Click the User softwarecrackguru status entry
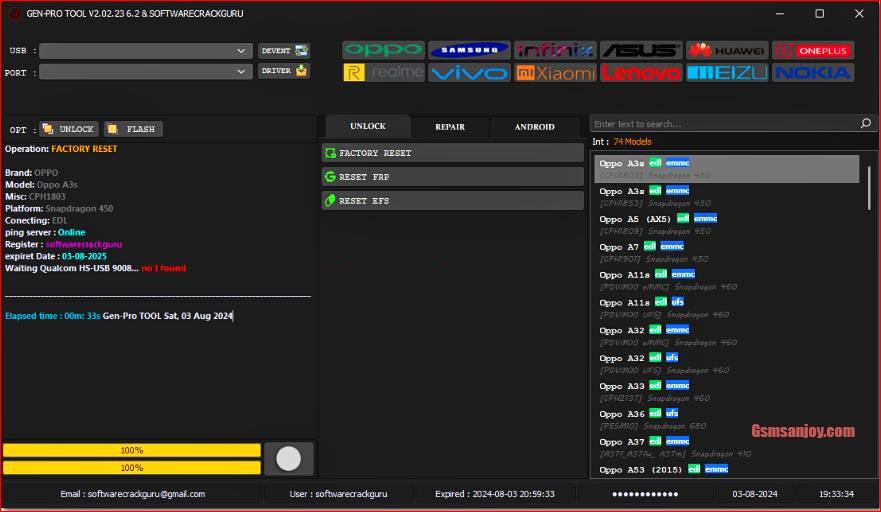Image resolution: width=881 pixels, height=512 pixels. coord(338,494)
